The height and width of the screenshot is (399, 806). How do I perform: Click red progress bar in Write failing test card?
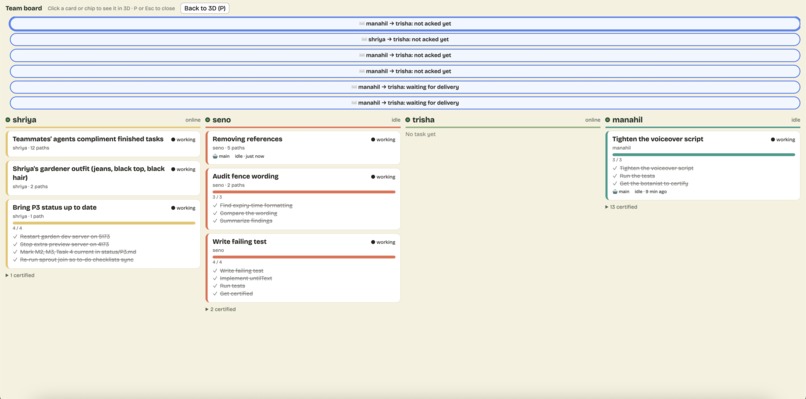(304, 257)
